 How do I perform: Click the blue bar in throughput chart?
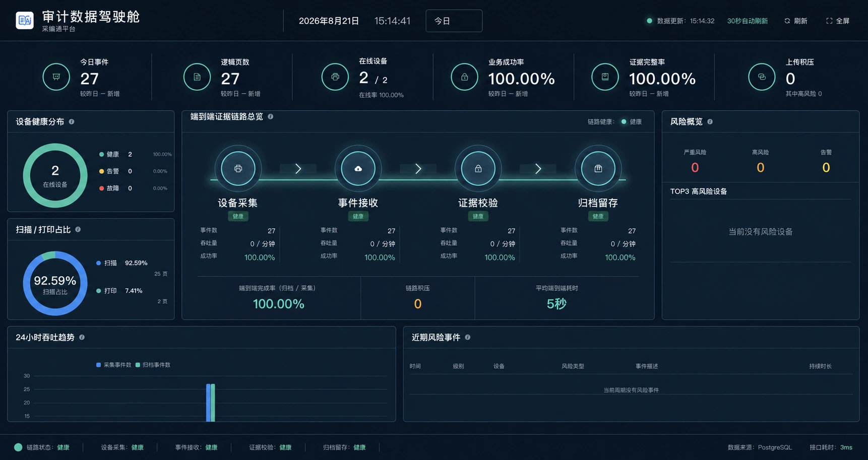tap(208, 403)
